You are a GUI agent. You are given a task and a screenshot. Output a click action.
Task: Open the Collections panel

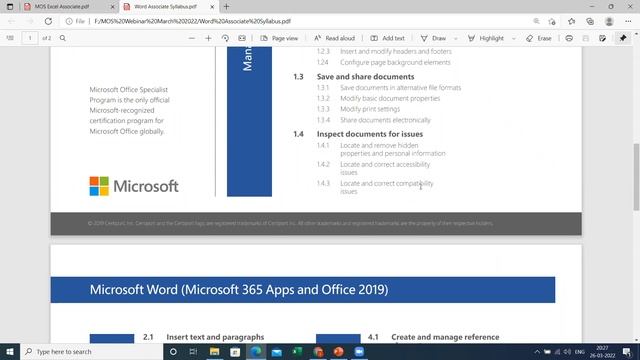click(590, 21)
